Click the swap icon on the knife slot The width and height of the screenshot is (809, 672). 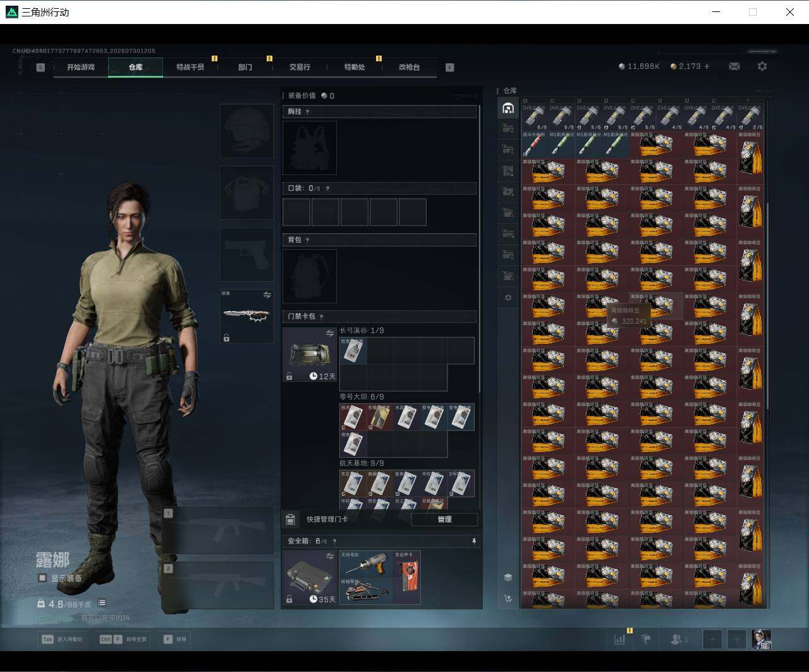point(267,295)
